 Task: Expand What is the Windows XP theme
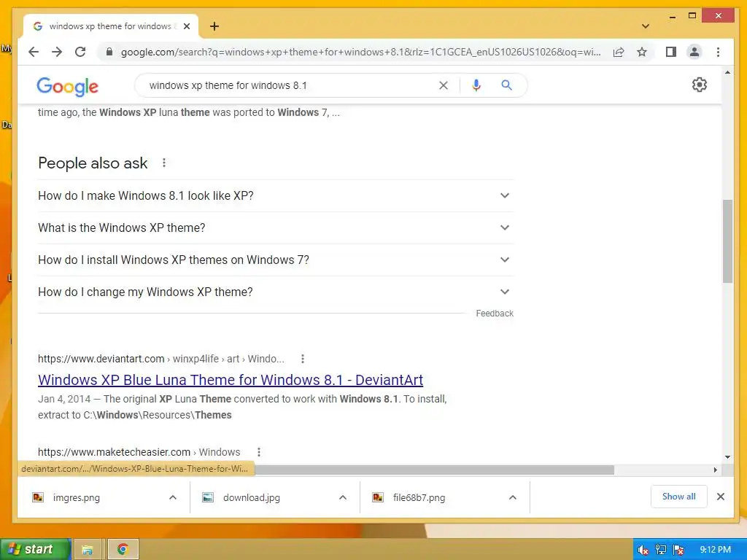(275, 227)
